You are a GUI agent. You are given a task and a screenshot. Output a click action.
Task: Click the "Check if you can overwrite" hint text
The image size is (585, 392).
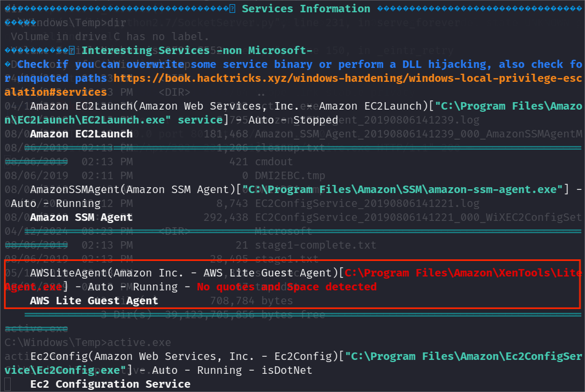101,65
